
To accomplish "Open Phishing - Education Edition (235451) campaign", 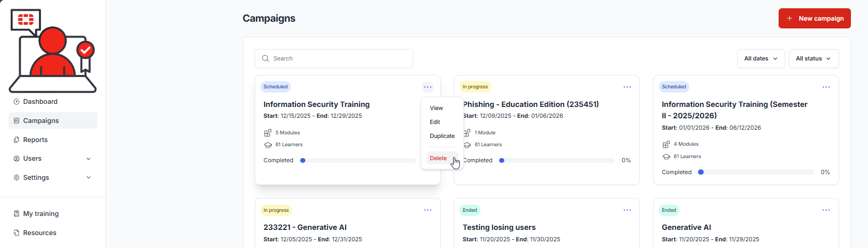I will pyautogui.click(x=531, y=104).
